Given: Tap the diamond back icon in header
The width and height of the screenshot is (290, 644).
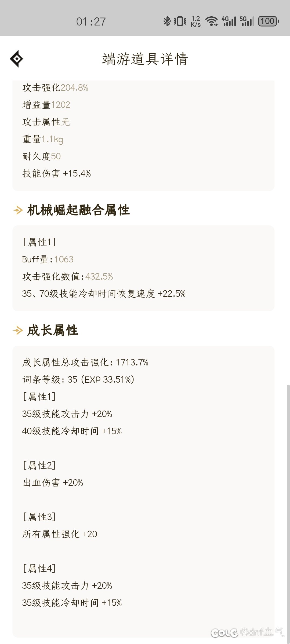Looking at the screenshot, I should pos(16,58).
